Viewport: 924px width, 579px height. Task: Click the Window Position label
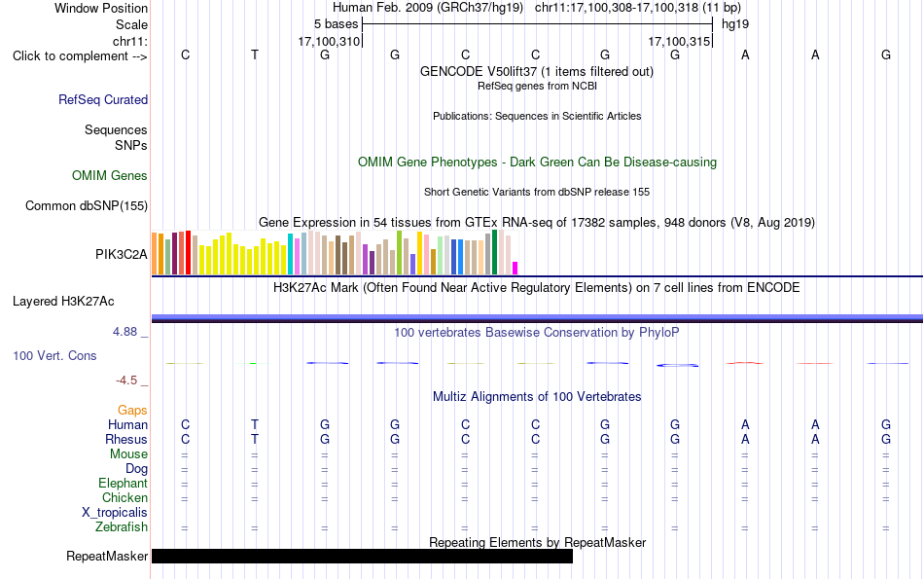click(x=101, y=8)
